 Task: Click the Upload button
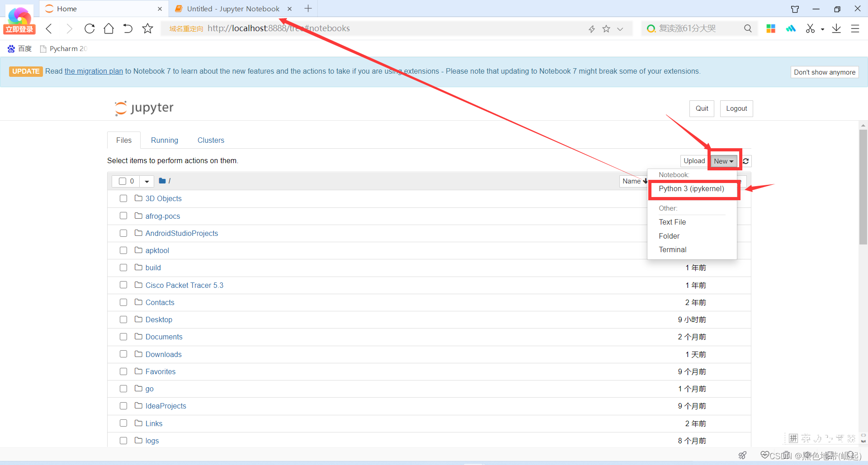694,161
